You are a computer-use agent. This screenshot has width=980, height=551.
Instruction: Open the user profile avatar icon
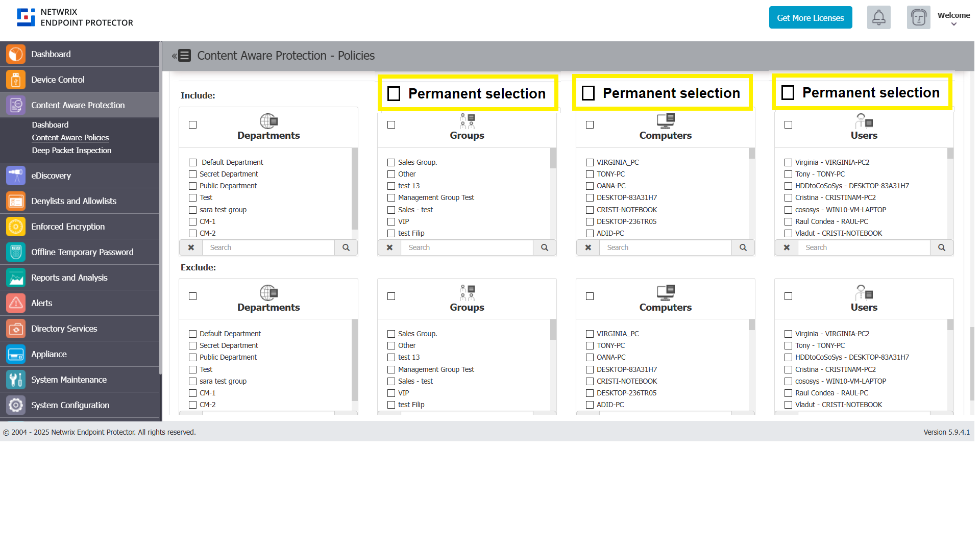[918, 18]
